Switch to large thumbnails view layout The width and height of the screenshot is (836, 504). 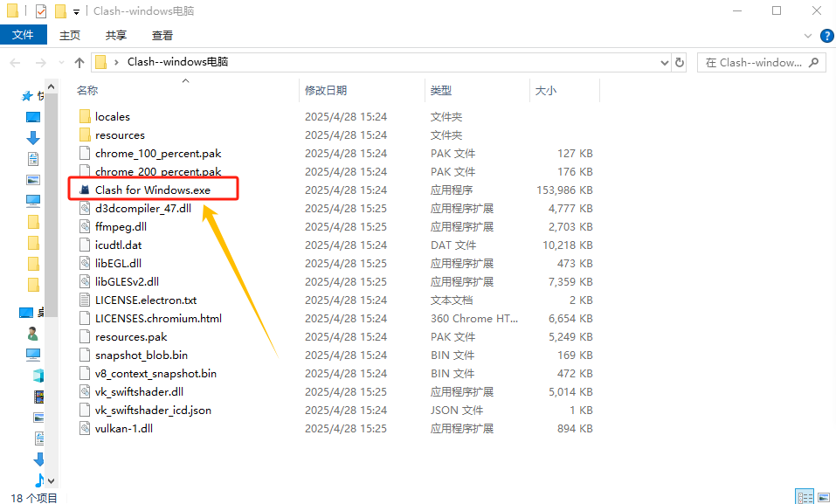tap(825, 497)
